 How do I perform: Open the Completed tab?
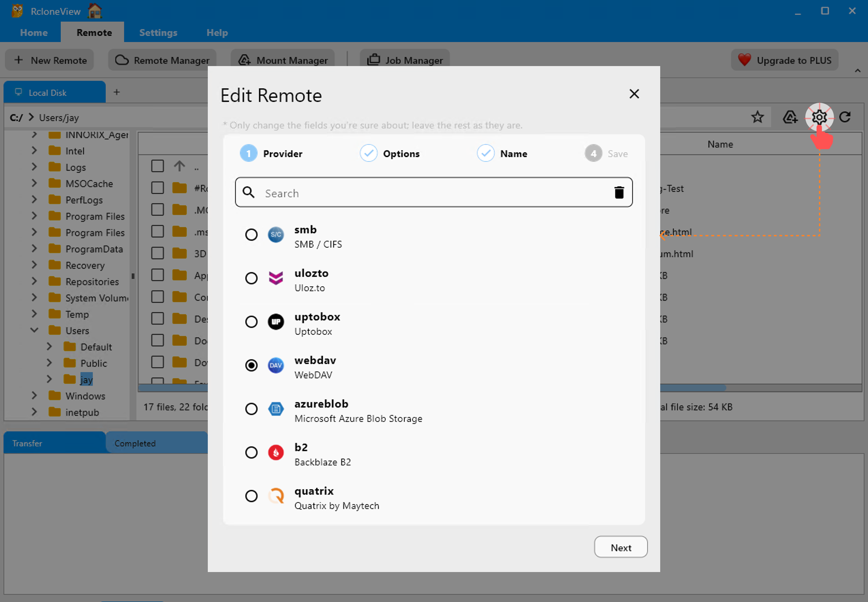tap(135, 443)
